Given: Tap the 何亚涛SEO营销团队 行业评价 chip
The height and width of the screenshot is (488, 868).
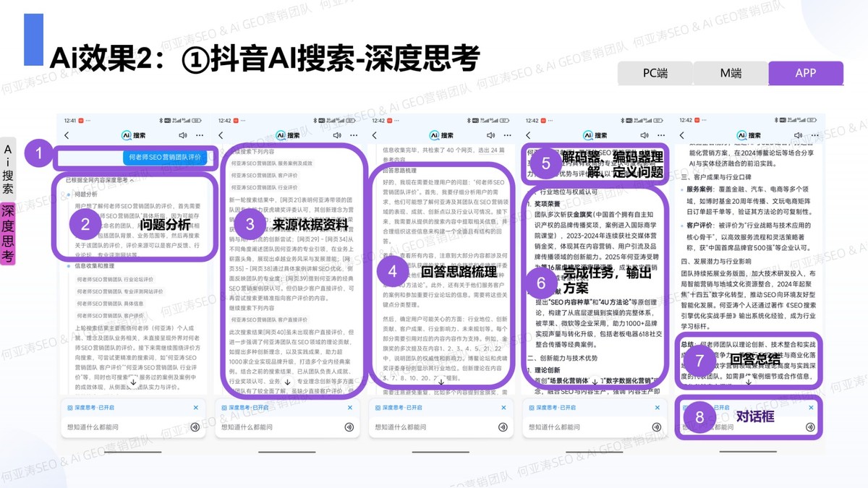Looking at the screenshot, I should pos(265,187).
